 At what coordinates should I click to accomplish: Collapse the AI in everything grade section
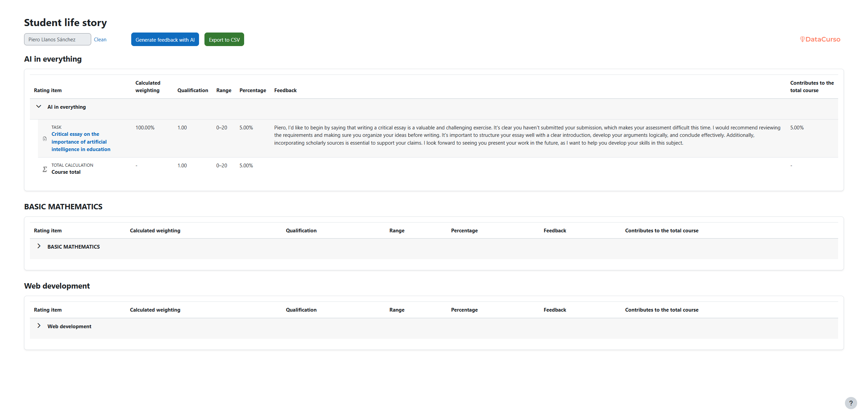[x=38, y=106]
